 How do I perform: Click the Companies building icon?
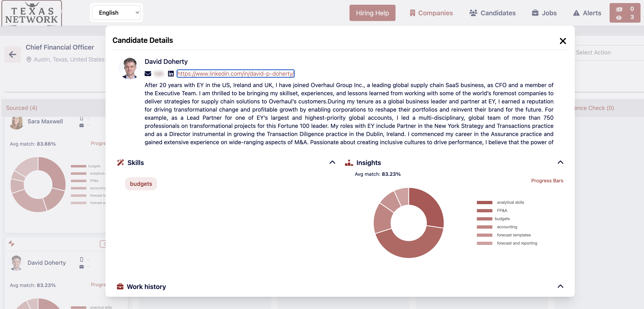tap(412, 13)
